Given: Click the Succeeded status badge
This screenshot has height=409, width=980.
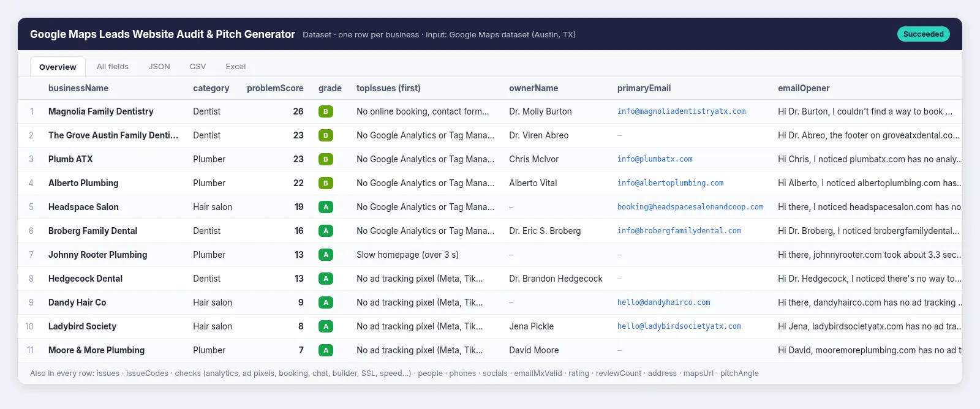Looking at the screenshot, I should click(x=923, y=34).
